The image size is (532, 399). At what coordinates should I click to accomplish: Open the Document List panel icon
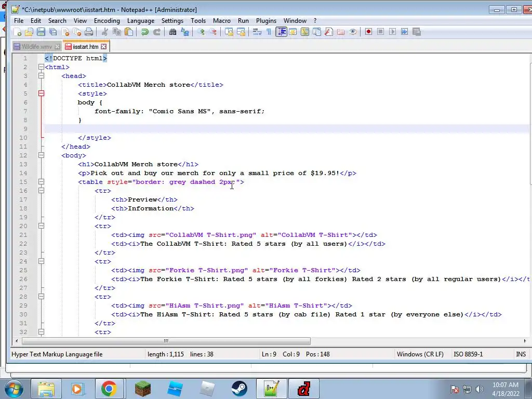(x=317, y=32)
